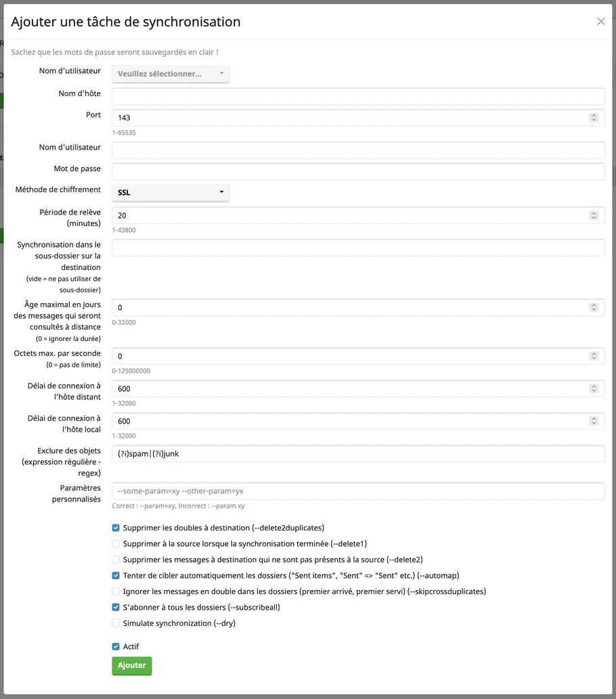Focus the Délai de connexion hôte distant field
The image size is (616, 699).
pyautogui.click(x=358, y=388)
